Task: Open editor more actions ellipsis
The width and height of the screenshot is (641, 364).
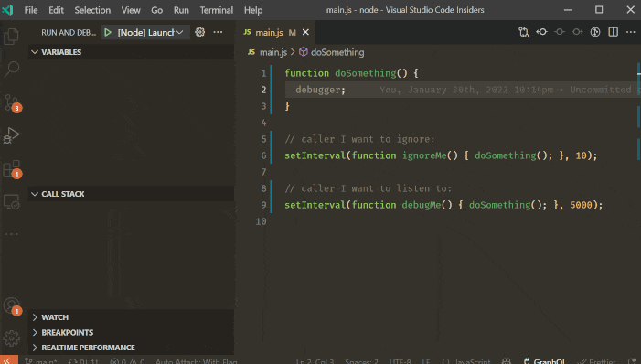Action: tap(631, 32)
